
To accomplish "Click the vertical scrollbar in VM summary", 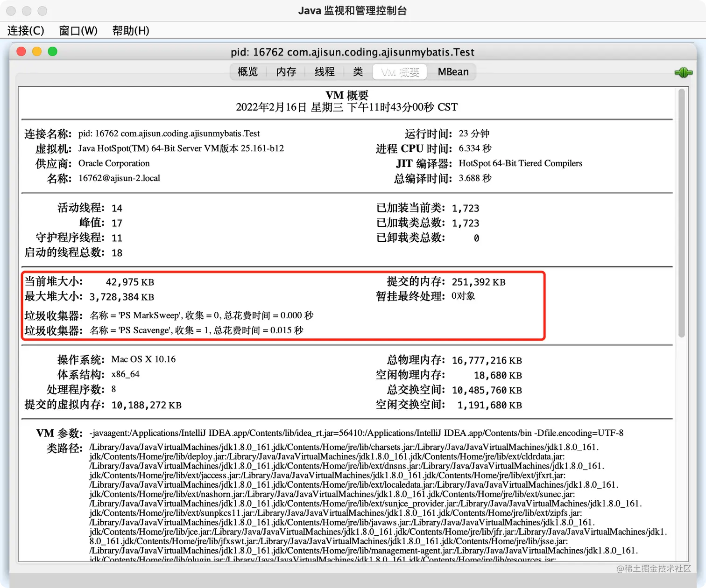I will (682, 213).
